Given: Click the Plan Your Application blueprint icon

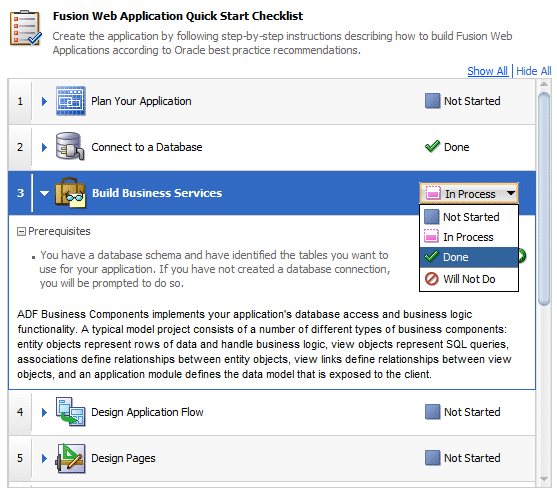Looking at the screenshot, I should pyautogui.click(x=71, y=101).
